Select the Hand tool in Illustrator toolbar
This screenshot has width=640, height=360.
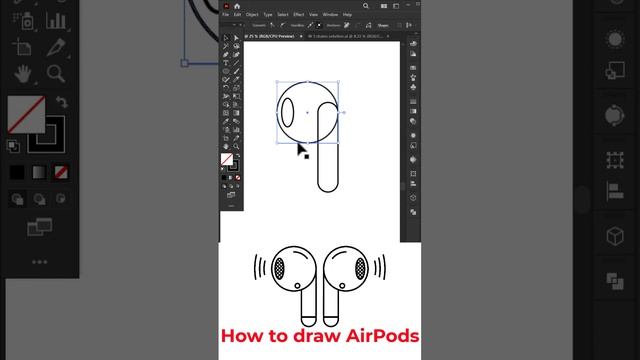click(x=226, y=146)
